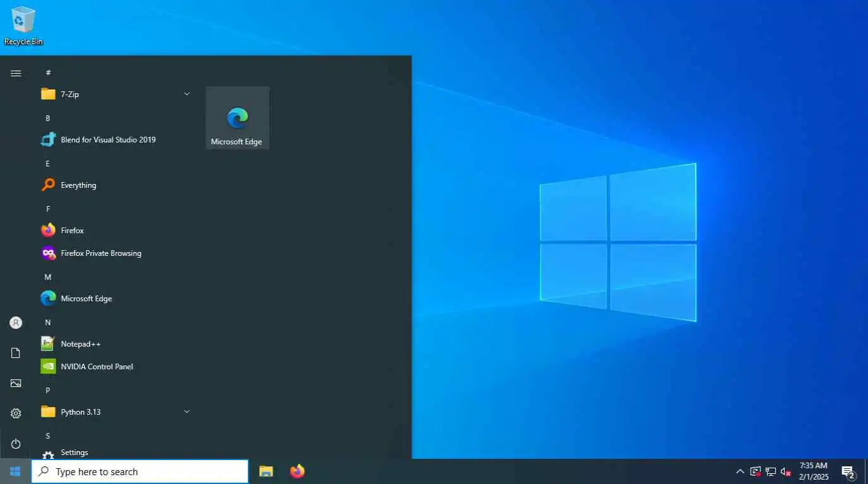The height and width of the screenshot is (484, 868).
Task: Expand the 7-Zip folder chevron
Action: click(x=187, y=94)
